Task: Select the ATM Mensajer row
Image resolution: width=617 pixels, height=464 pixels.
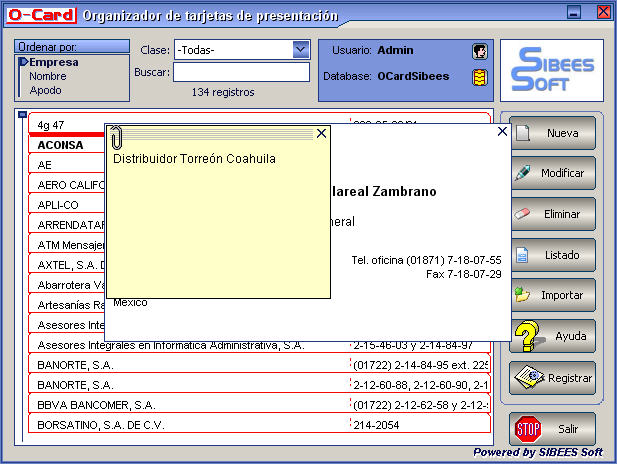Action: (67, 245)
